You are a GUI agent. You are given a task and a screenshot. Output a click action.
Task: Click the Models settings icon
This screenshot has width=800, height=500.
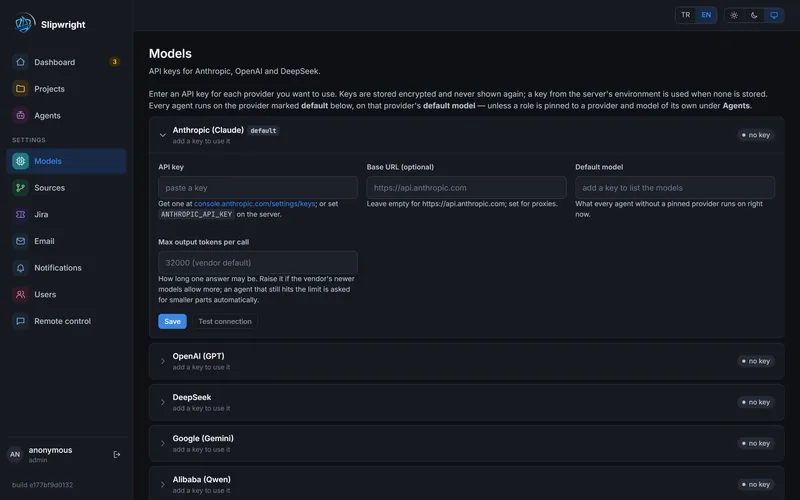20,161
